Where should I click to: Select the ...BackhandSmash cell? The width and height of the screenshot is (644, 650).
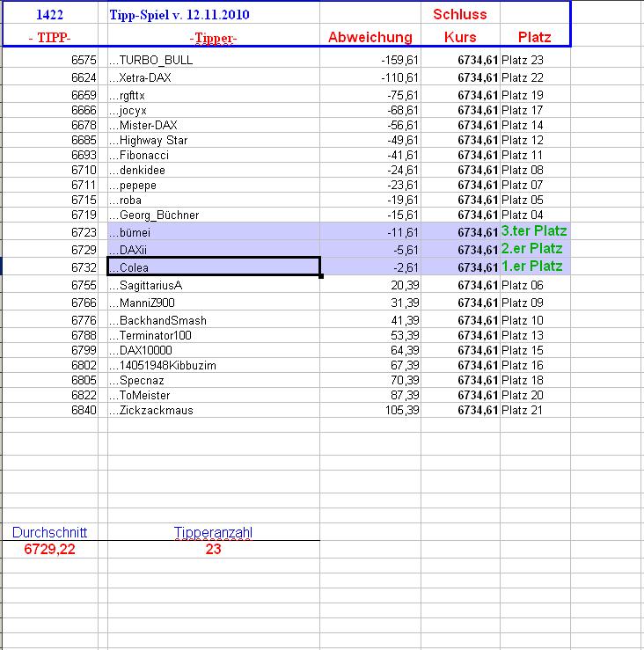[x=214, y=320]
